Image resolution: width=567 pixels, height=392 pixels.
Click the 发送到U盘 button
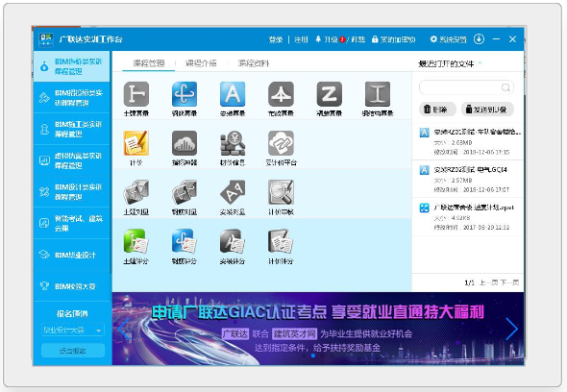487,110
